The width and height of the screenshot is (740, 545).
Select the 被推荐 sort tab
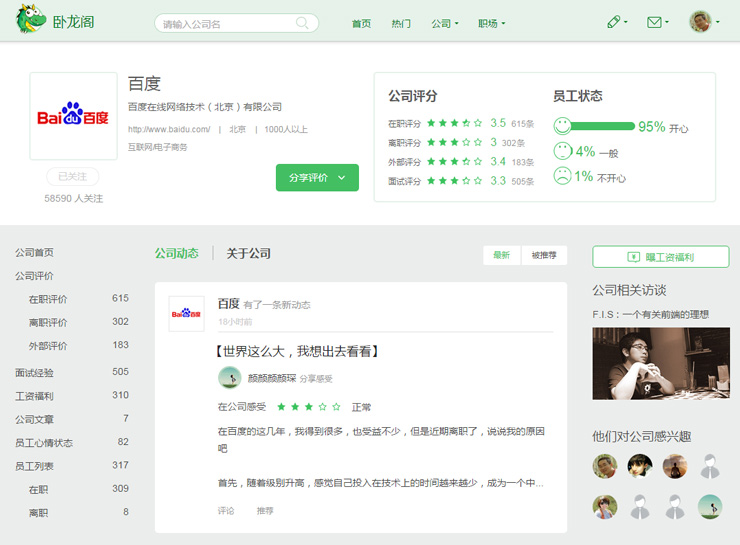point(544,255)
